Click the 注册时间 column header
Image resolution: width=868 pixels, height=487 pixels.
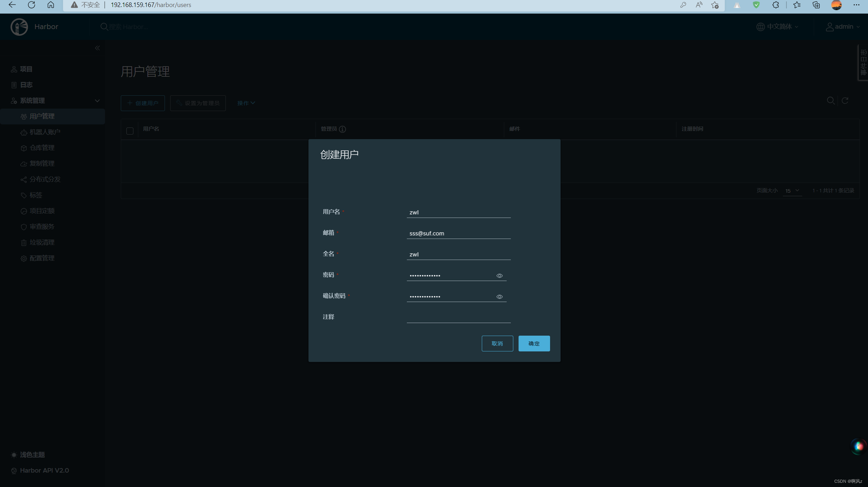(x=692, y=129)
